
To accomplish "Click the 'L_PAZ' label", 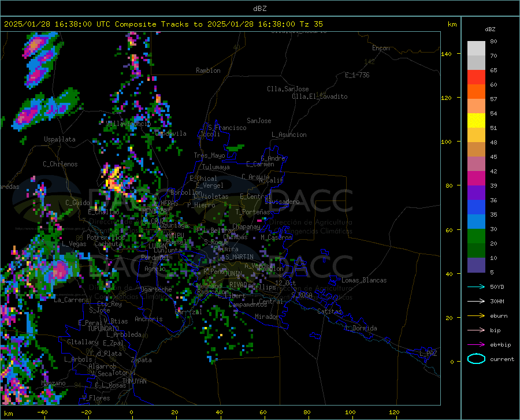I will [x=428, y=354].
